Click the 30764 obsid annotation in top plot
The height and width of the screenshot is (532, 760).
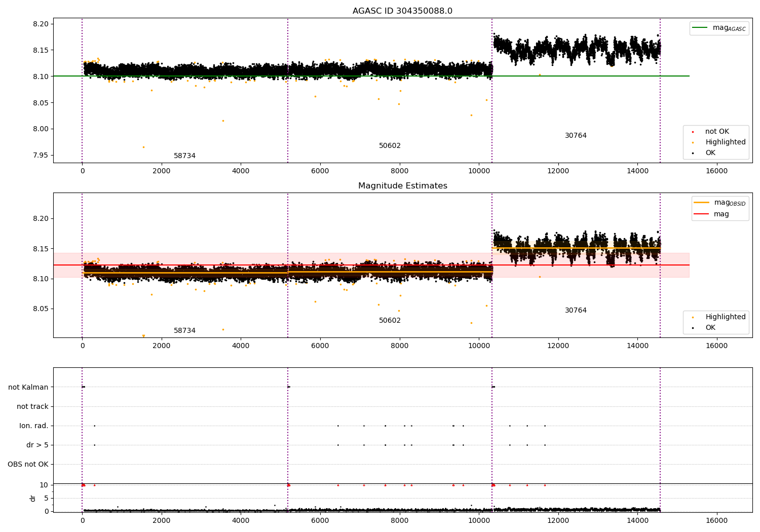(576, 136)
